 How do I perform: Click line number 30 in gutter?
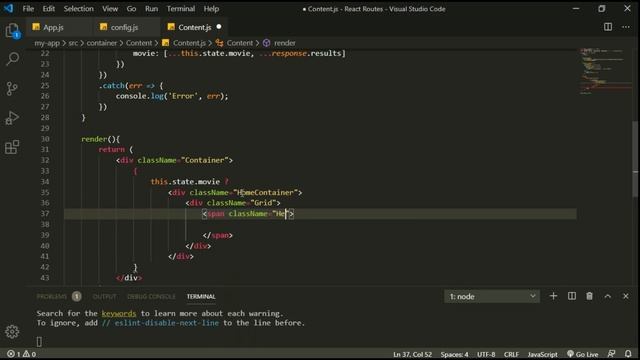click(x=45, y=139)
